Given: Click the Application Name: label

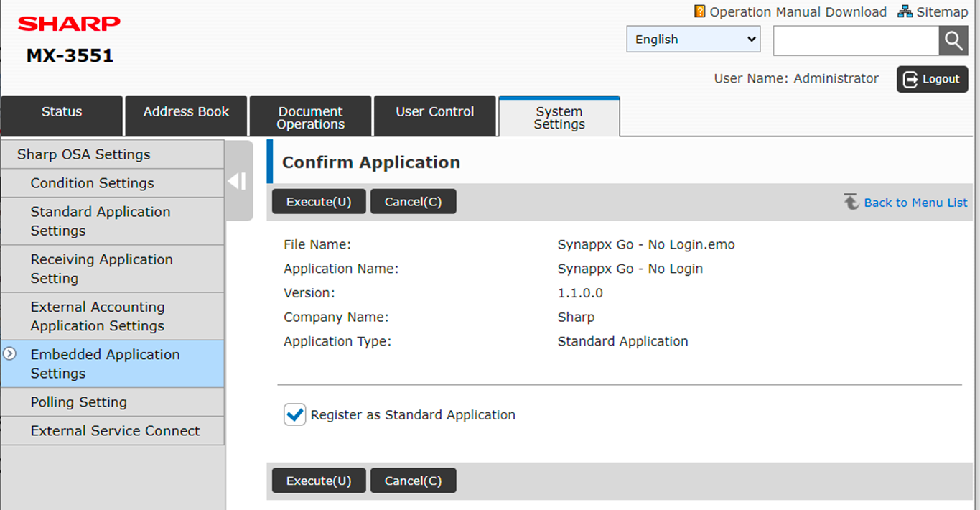Looking at the screenshot, I should [341, 269].
